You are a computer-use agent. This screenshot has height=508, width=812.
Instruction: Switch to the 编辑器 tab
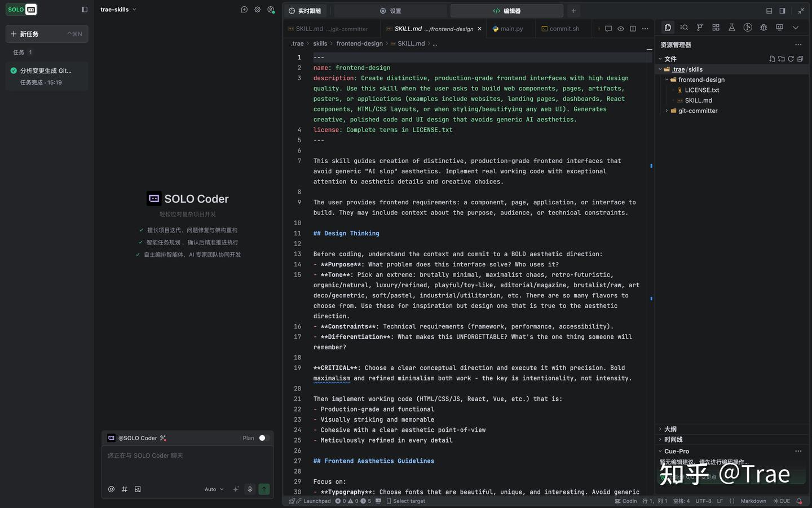[506, 11]
